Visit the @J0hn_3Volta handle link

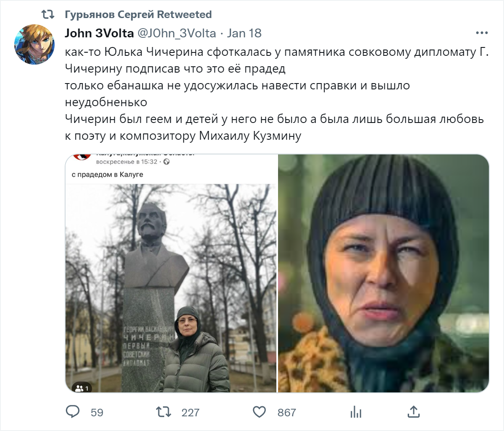176,33
